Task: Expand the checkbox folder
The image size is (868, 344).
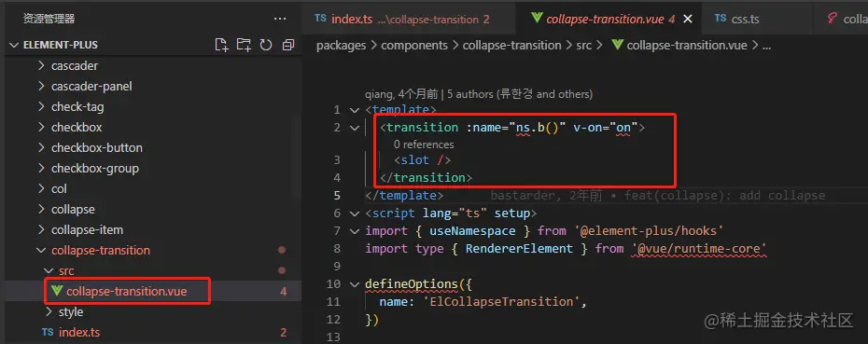Action: pos(77,127)
